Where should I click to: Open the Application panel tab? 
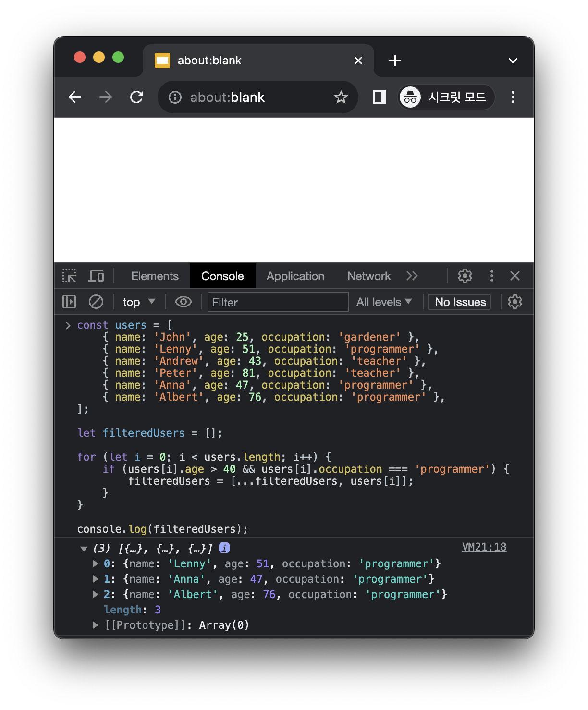[295, 276]
